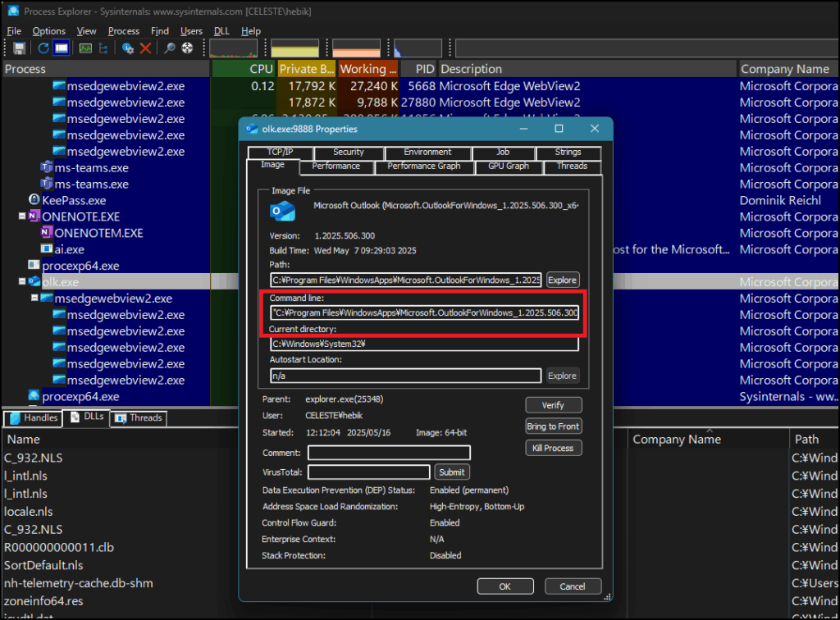The height and width of the screenshot is (620, 840).
Task: Open the Process menu
Action: (124, 31)
